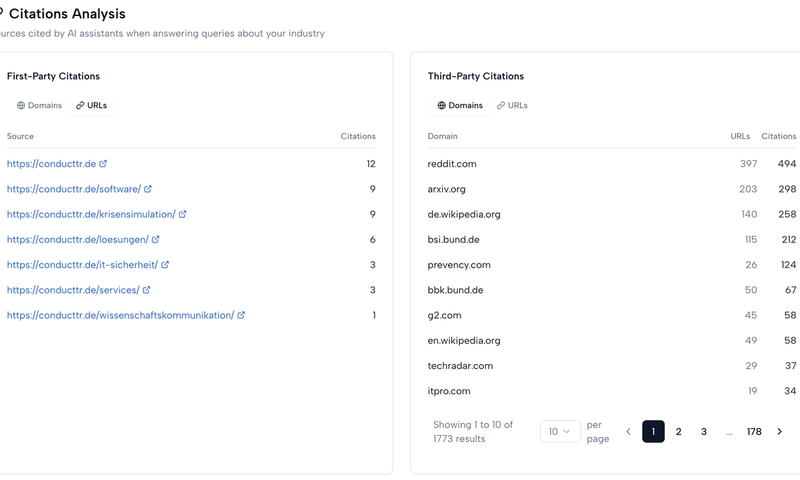
Task: Click citation count 12 for conducttr.de
Action: point(371,164)
